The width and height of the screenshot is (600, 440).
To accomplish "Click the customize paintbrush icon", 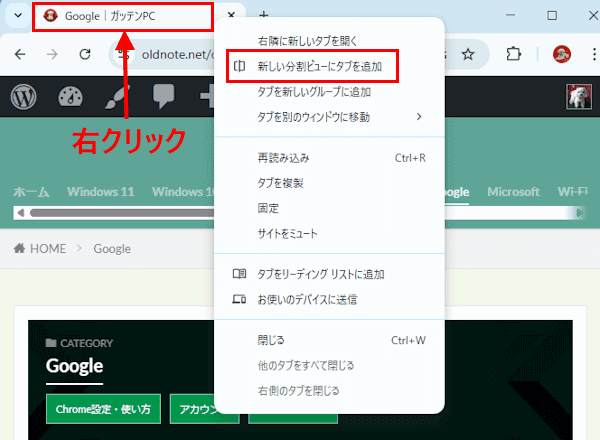I will point(117,97).
